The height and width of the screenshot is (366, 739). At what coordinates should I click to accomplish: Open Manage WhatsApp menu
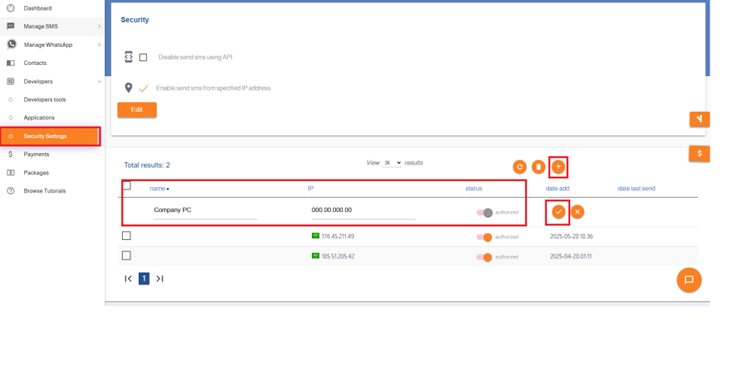51,45
